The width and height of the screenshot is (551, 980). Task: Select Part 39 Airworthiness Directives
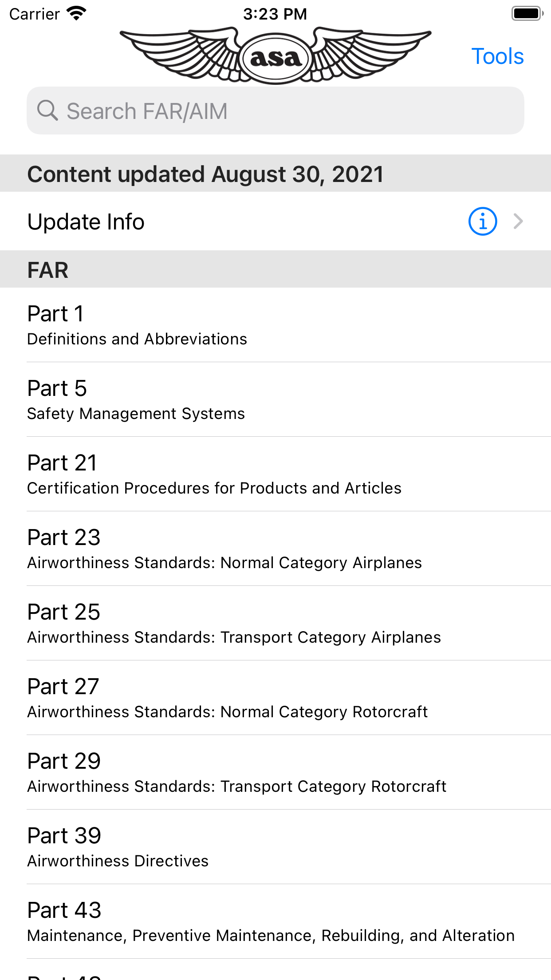275,847
